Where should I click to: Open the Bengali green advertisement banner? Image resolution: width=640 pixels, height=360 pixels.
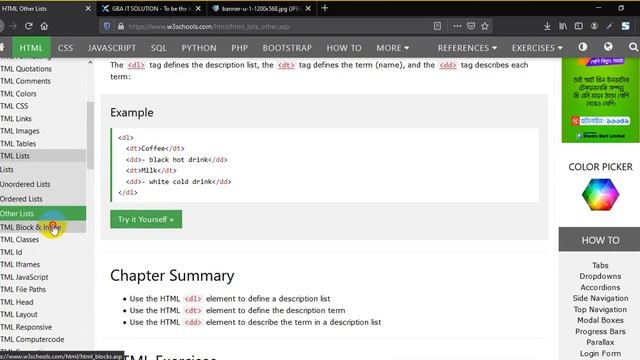[x=600, y=100]
